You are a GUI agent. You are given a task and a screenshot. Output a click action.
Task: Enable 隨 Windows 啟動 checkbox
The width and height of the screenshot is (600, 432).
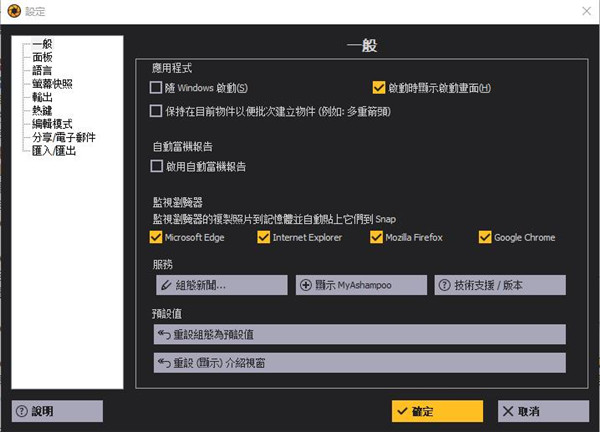[156, 89]
